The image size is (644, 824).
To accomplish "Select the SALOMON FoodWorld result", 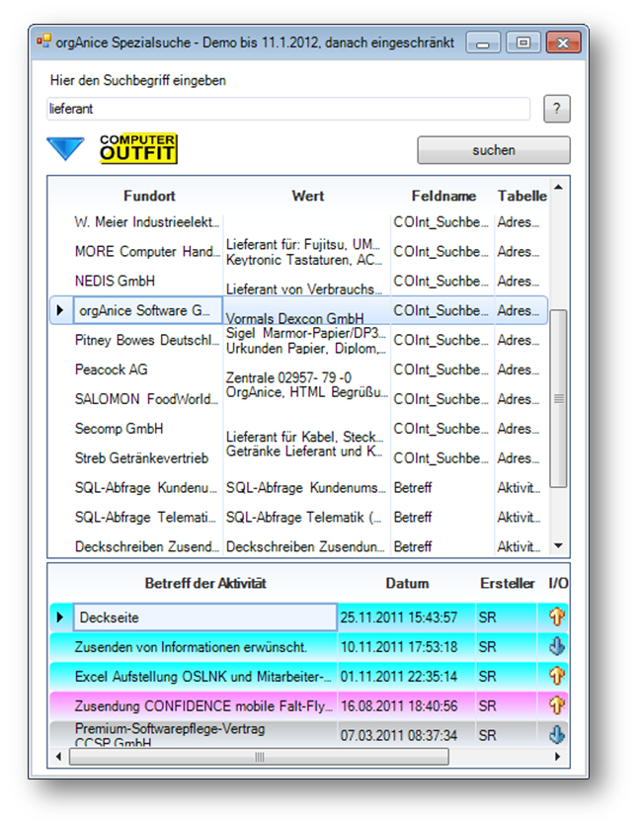I will 146,399.
